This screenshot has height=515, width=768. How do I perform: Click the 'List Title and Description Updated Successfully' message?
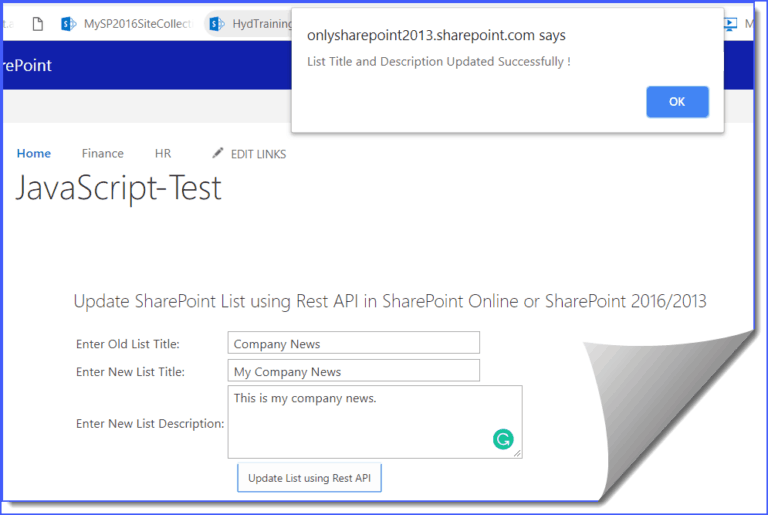[x=439, y=62]
